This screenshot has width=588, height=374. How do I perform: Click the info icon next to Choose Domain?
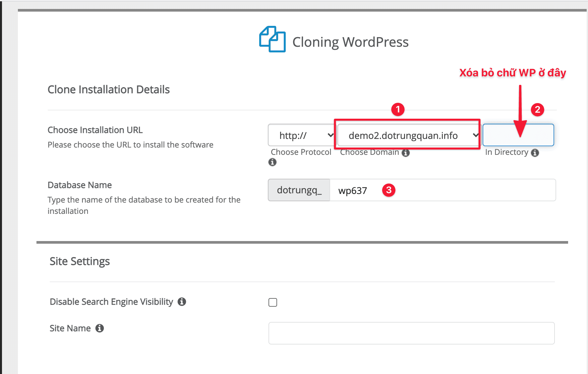(x=406, y=153)
